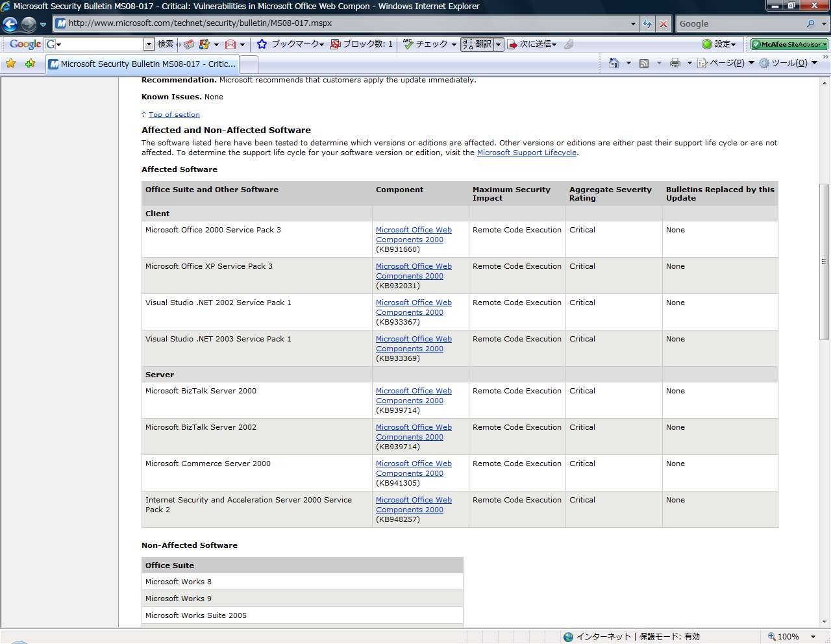Follow the Top of section link
This screenshot has height=644, width=831.
click(174, 115)
